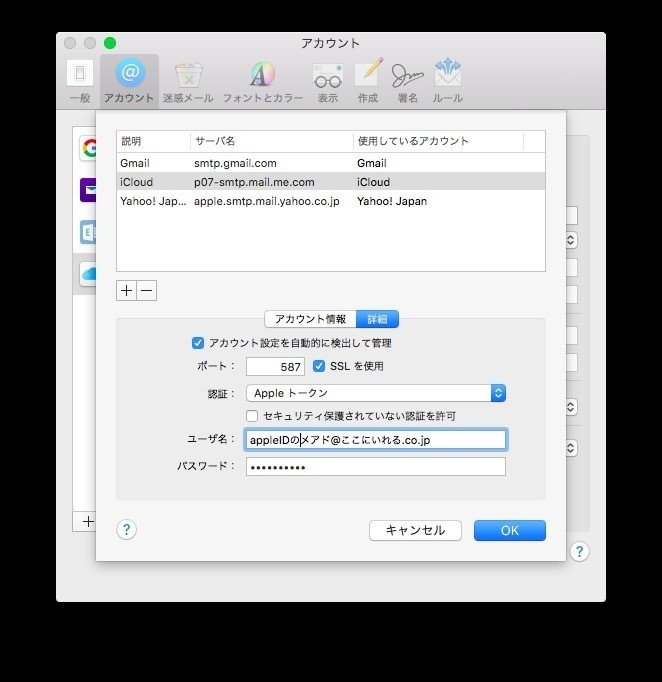This screenshot has height=682, width=662.
Task: Click the green zoom window button
Action: pos(110,43)
